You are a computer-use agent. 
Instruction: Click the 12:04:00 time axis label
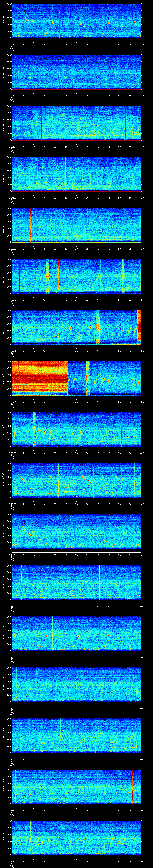[x=12, y=198]
